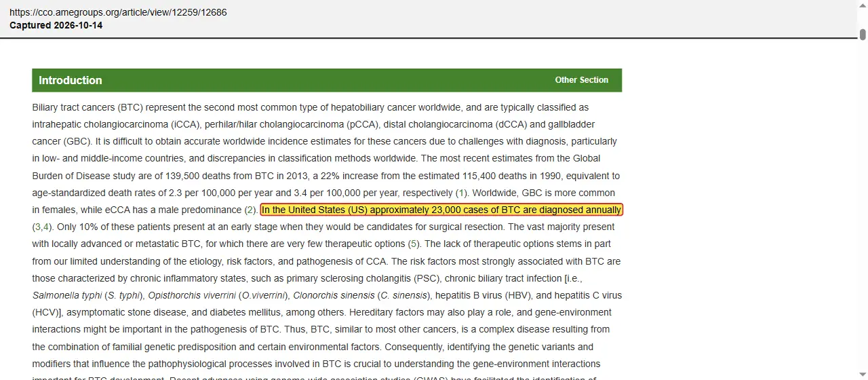
Task: Open citation reference 2
Action: click(250, 210)
